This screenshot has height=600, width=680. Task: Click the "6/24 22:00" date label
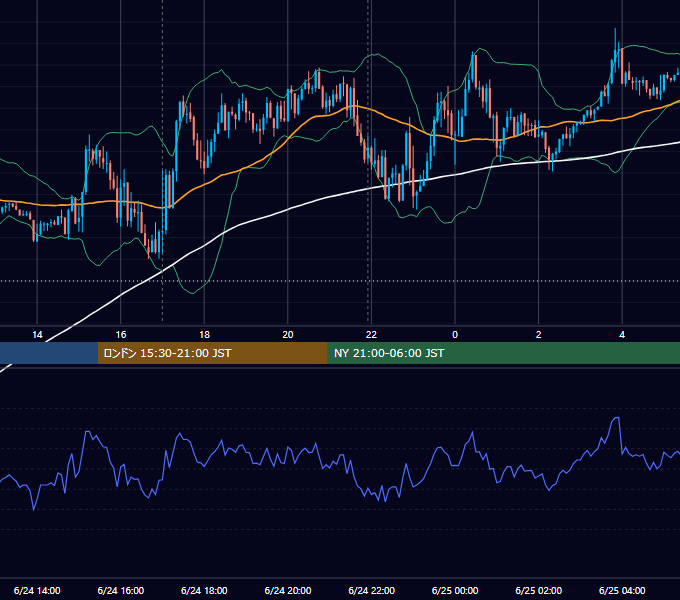coord(371,590)
